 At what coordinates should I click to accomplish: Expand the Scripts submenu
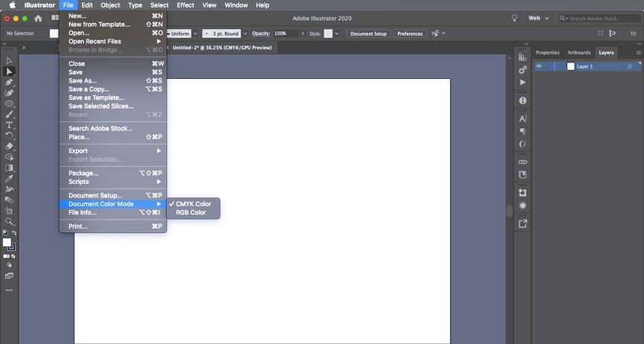tap(113, 182)
